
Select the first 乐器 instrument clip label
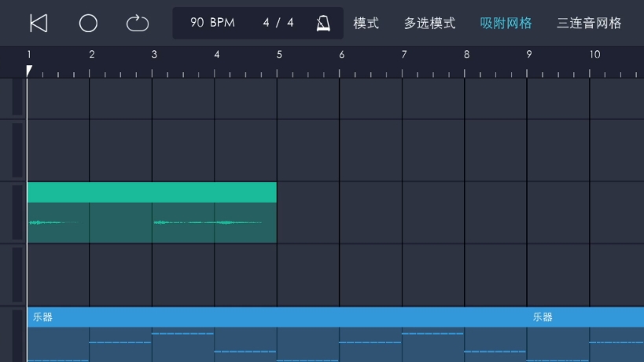pos(42,317)
